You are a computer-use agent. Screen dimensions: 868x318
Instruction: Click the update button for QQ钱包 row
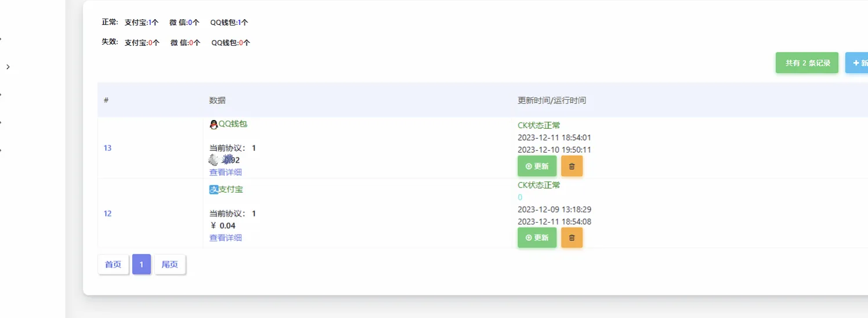tap(537, 166)
